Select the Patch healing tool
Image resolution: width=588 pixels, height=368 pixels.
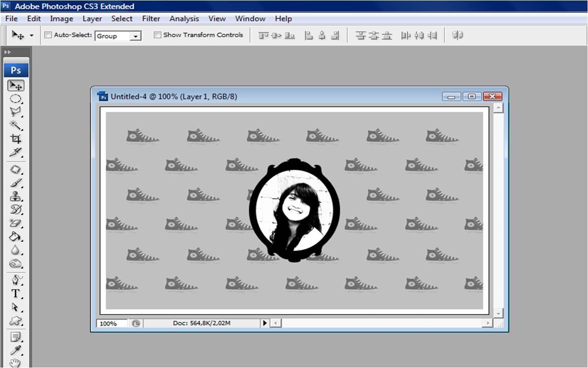point(16,169)
